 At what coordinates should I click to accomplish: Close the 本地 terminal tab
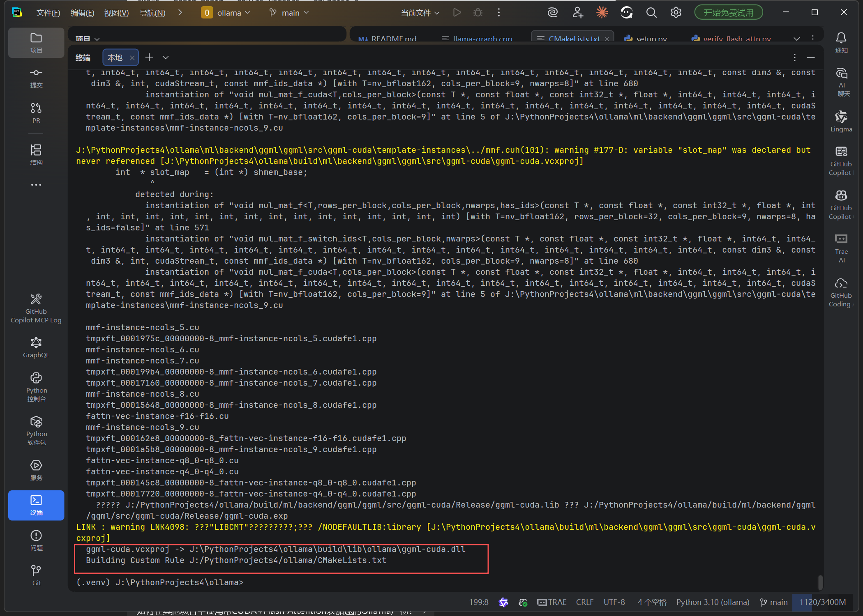coord(132,58)
